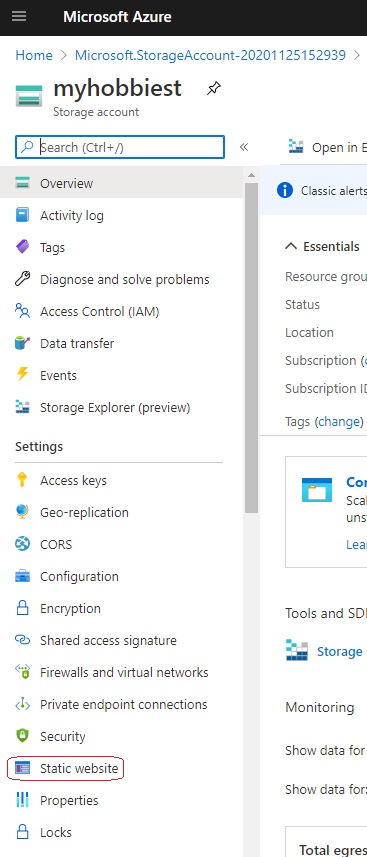The height and width of the screenshot is (857, 367).
Task: Click the Tags (change) link
Action: [x=339, y=421]
